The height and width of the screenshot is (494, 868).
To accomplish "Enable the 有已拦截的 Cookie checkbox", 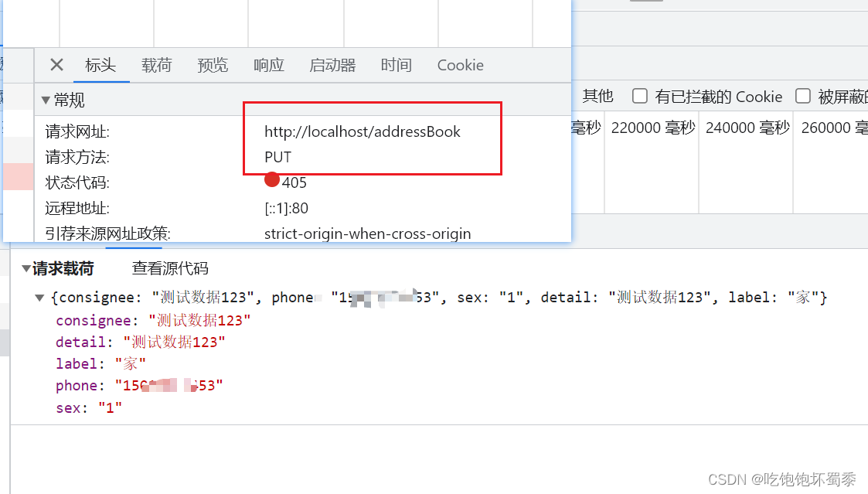I will click(640, 96).
